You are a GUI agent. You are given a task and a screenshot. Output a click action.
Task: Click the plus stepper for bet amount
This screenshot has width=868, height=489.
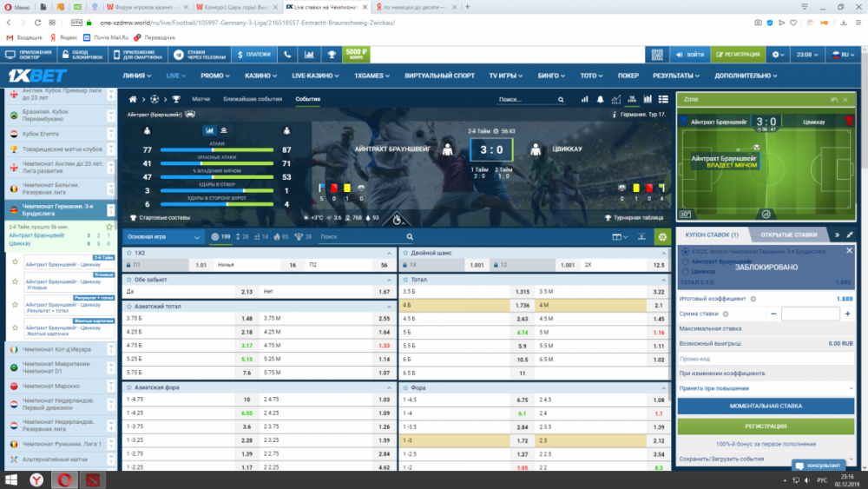[x=847, y=314]
